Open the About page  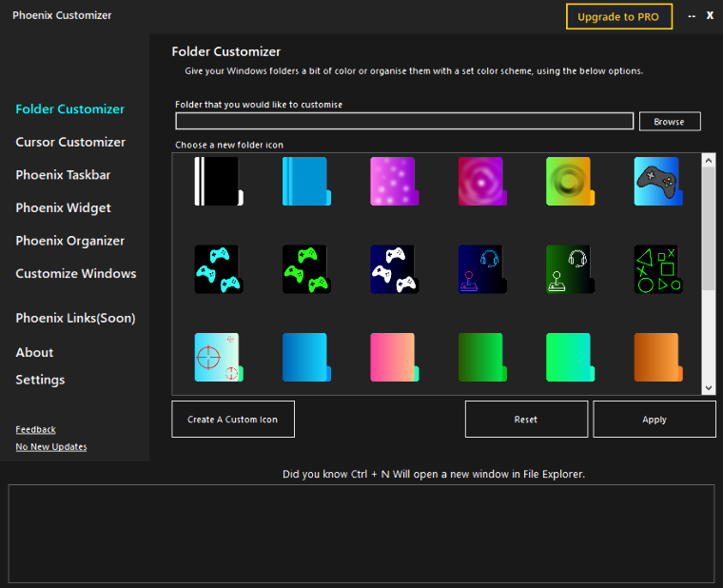34,352
